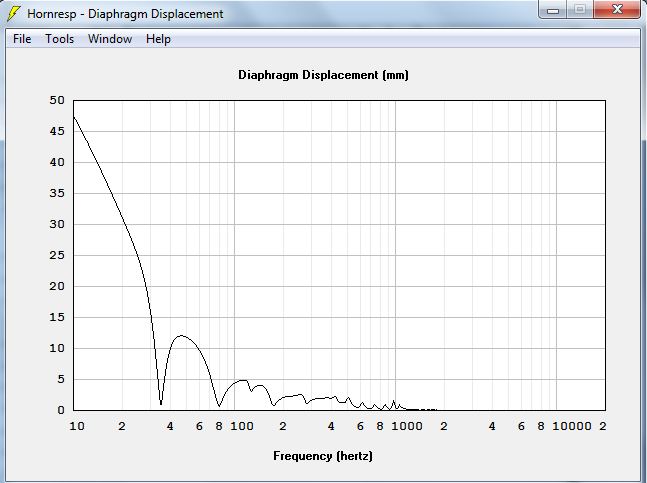This screenshot has height=483, width=647.
Task: Click the first curve notch near 35 Hz
Action: (161, 403)
